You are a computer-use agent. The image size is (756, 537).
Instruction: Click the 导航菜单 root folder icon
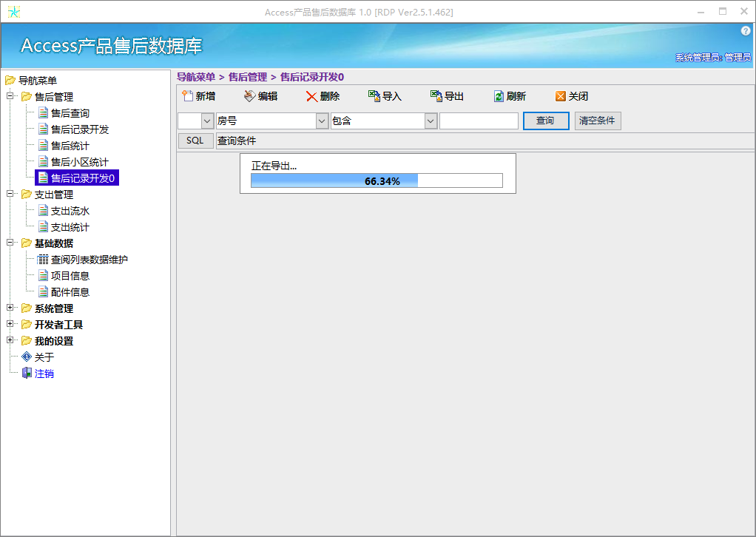10,80
